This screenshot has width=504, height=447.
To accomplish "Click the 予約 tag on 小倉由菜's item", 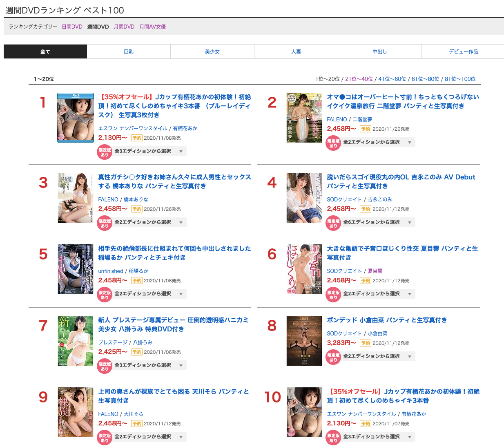I will 366,343.
